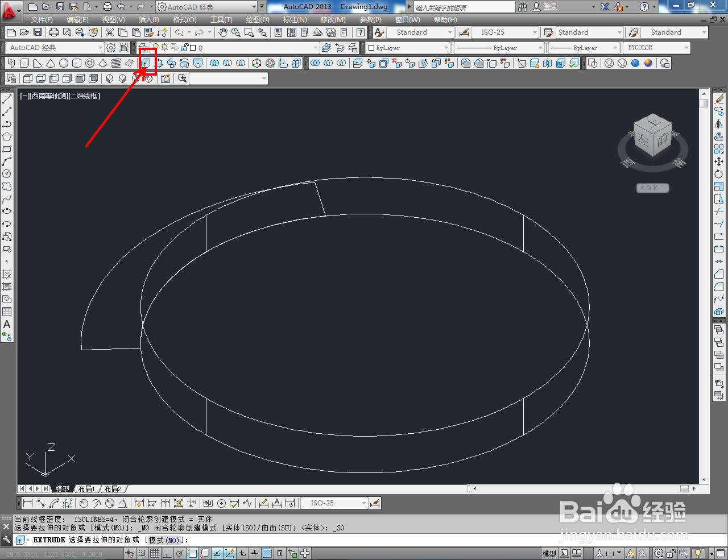Select the Conceptual shaded sphere visual style
728x560 pixels.
coord(648,63)
